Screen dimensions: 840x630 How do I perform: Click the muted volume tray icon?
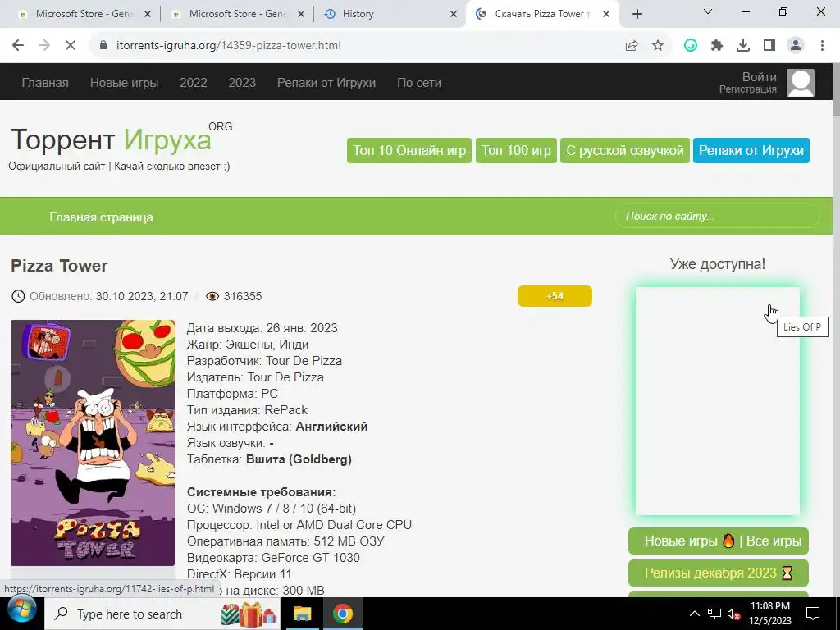pyautogui.click(x=733, y=614)
